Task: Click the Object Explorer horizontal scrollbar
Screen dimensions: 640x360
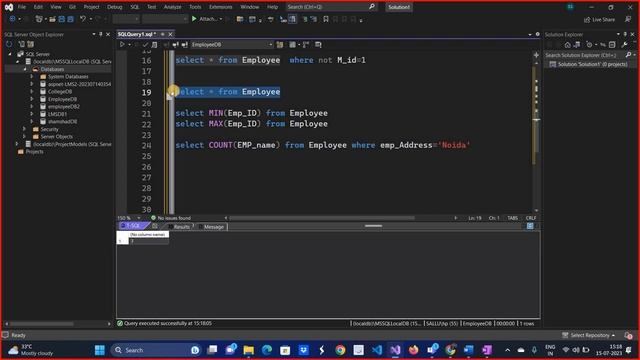Action: pos(41,324)
